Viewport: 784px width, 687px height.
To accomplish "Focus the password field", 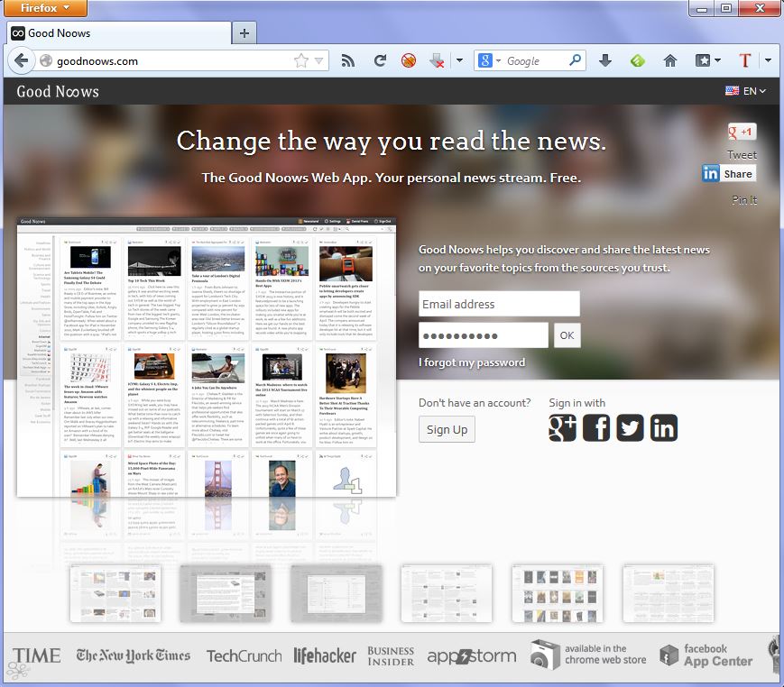I will pos(484,335).
